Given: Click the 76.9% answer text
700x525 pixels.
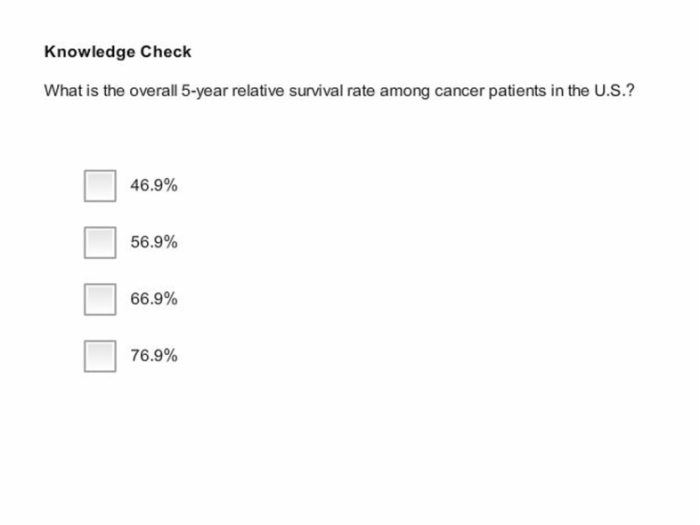Looking at the screenshot, I should 154,355.
